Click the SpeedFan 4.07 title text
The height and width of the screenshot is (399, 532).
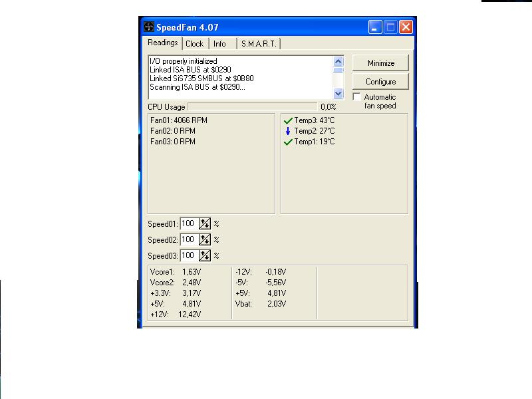point(188,27)
